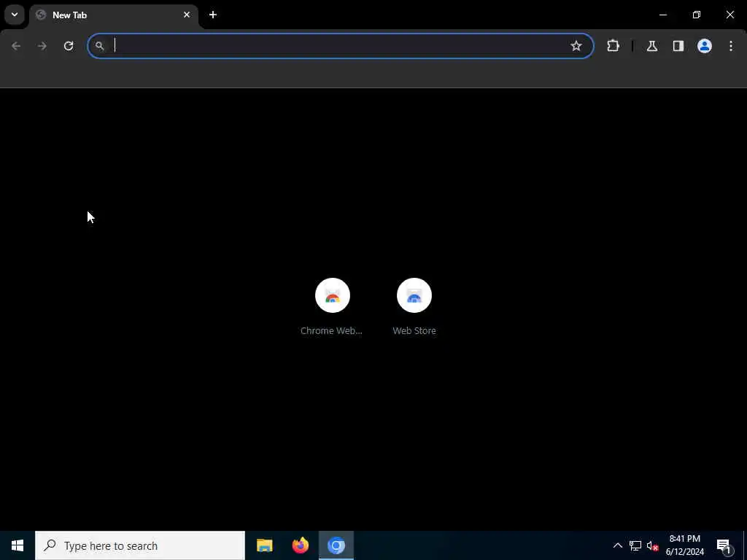Minimize the Chrome window
The image size is (747, 560).
pyautogui.click(x=662, y=15)
